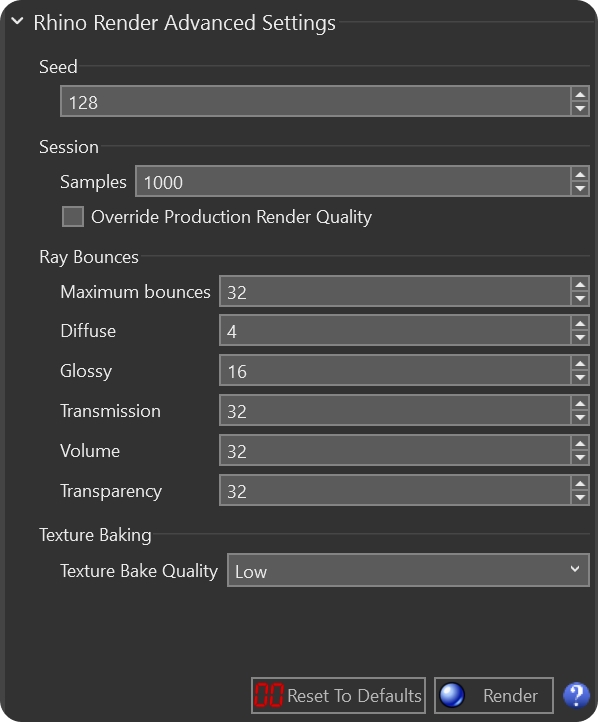Open help with question mark icon
The image size is (598, 722).
click(x=576, y=695)
